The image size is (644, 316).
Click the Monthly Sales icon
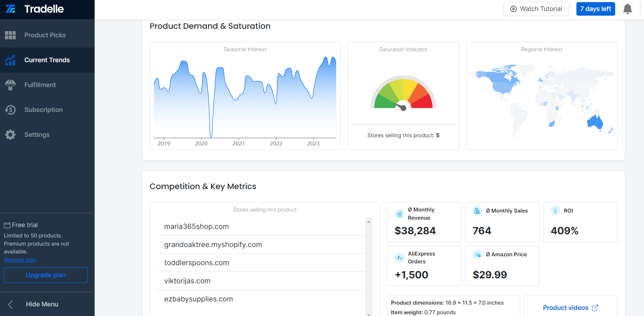click(x=477, y=211)
